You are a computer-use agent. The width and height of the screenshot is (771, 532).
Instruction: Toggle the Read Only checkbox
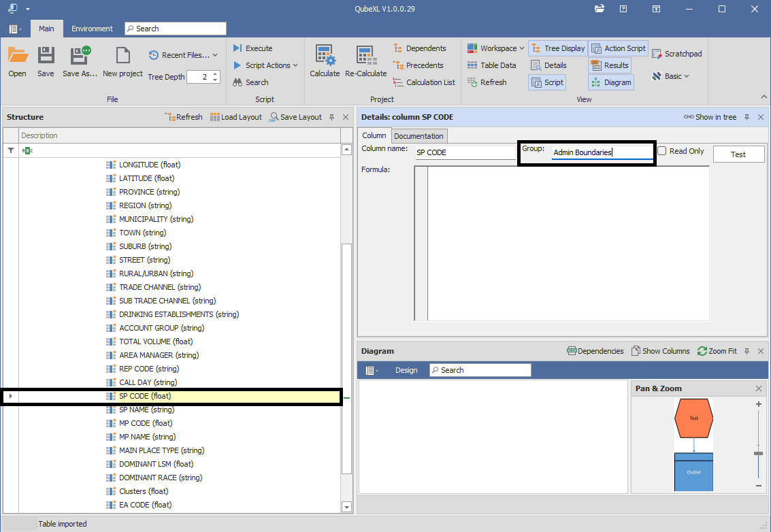[x=662, y=151]
